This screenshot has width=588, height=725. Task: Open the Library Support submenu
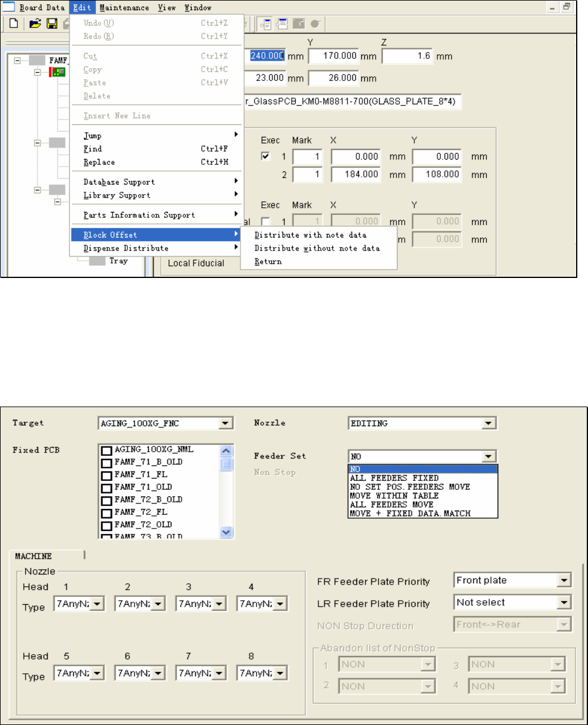pyautogui.click(x=156, y=195)
